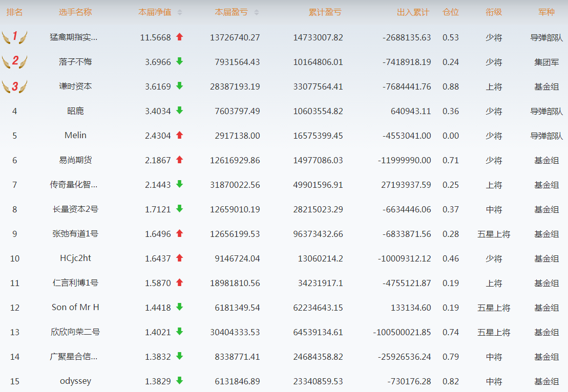Click green down arrow next to 1.7121

179,208
